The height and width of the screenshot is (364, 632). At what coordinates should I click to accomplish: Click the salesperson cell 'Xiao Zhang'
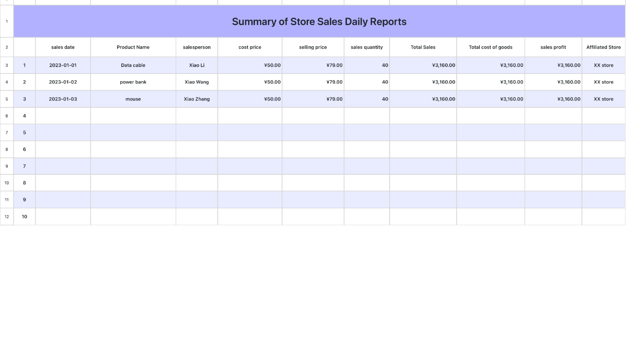(x=197, y=99)
